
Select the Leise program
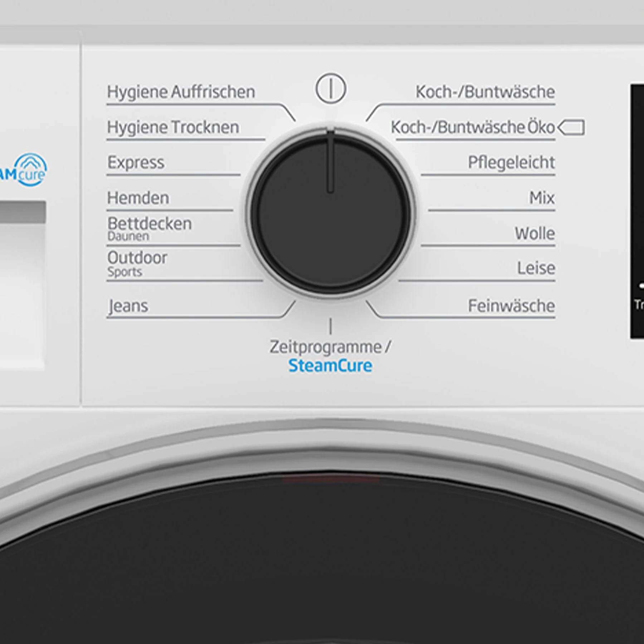pyautogui.click(x=536, y=268)
